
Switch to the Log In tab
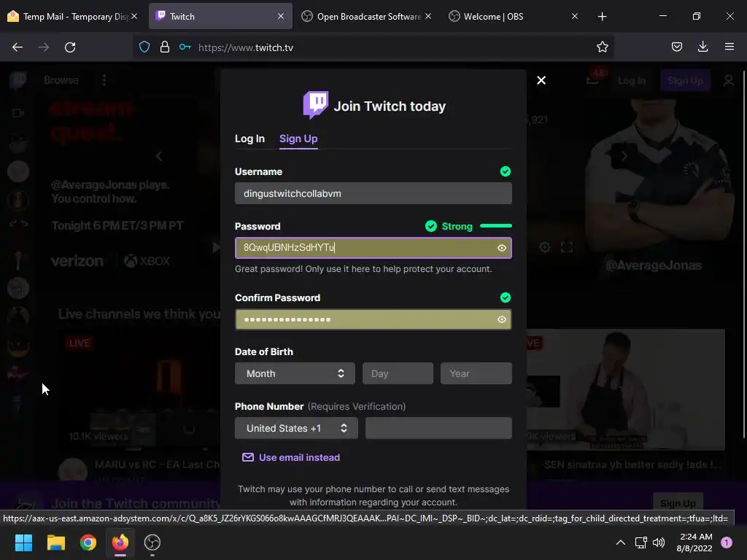(249, 139)
